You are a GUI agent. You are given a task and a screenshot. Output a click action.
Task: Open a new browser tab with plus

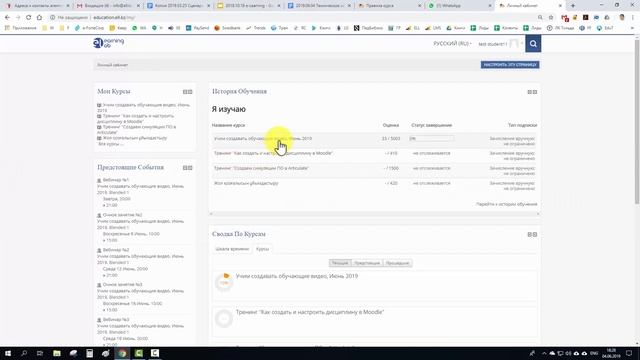coord(573,6)
